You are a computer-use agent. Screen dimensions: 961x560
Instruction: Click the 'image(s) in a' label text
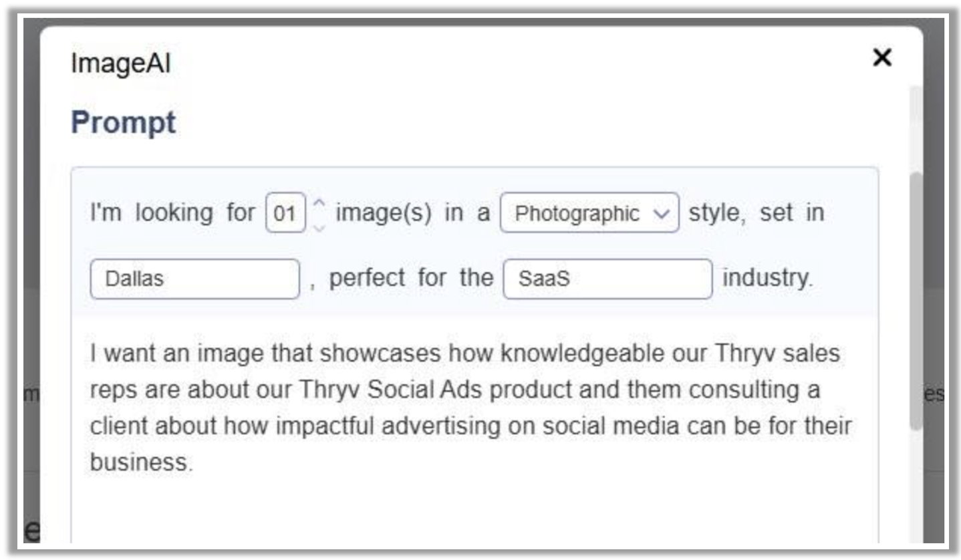coord(412,213)
